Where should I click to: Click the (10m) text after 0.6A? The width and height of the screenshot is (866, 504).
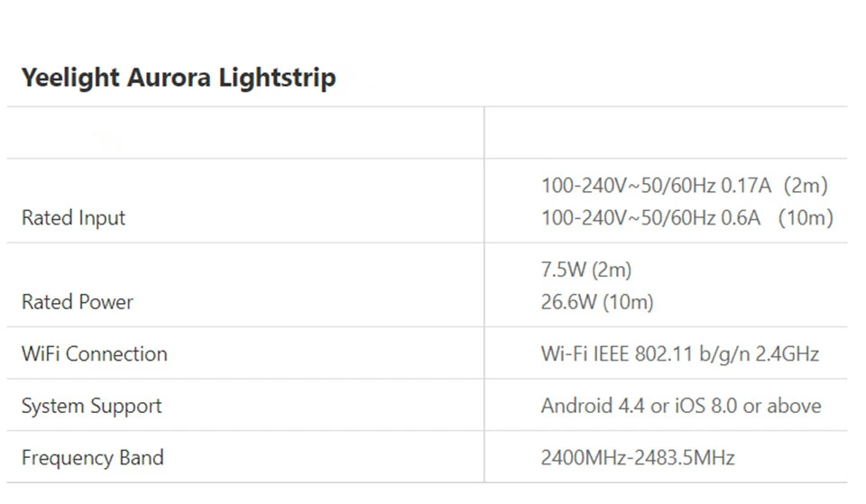click(x=805, y=218)
